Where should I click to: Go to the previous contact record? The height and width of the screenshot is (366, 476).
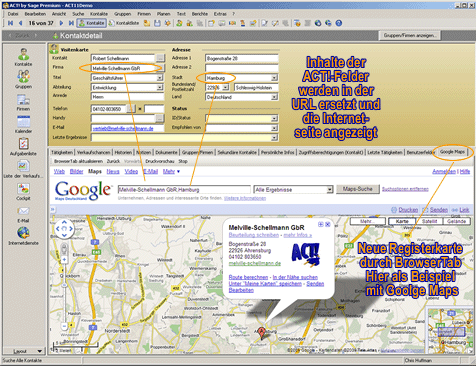pos(20,23)
